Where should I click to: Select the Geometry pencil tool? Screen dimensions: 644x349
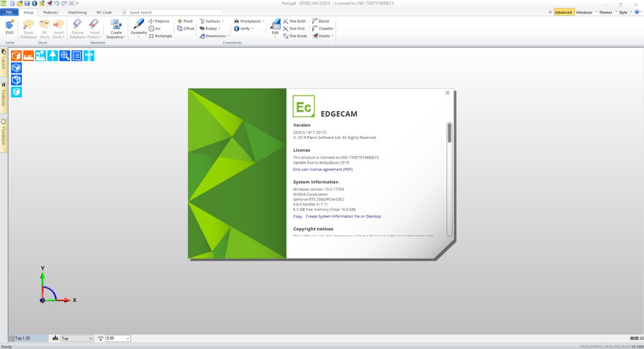pos(139,28)
